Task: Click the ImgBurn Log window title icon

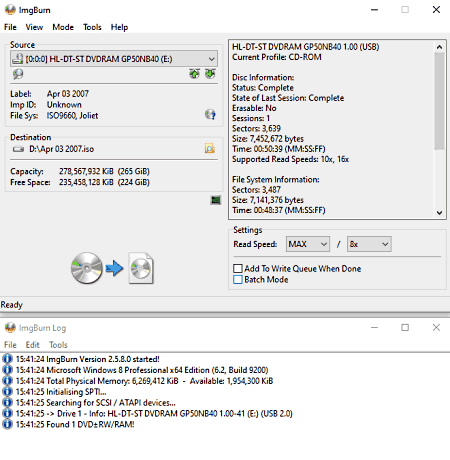Action: tap(10, 328)
